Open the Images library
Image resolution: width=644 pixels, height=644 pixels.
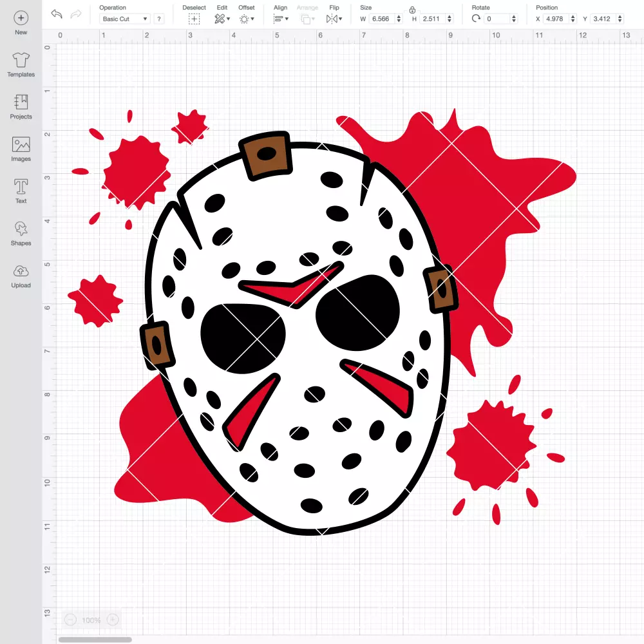point(21,149)
